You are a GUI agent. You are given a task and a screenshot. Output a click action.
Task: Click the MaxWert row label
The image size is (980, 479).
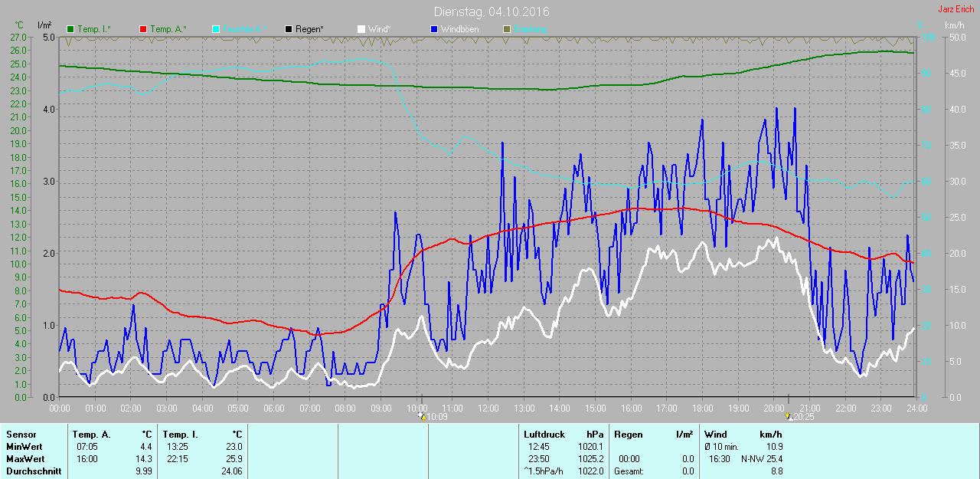coord(24,459)
